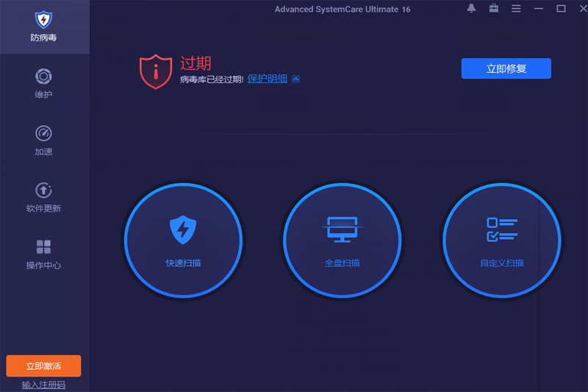The image size is (588, 392).
Task: Start 全盘扫描 full scan
Action: click(x=342, y=240)
